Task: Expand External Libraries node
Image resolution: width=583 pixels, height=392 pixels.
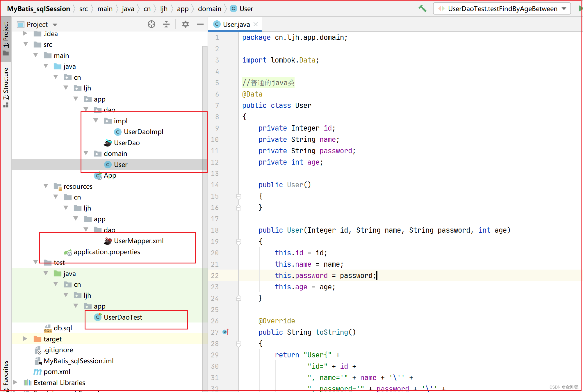Action: point(15,382)
